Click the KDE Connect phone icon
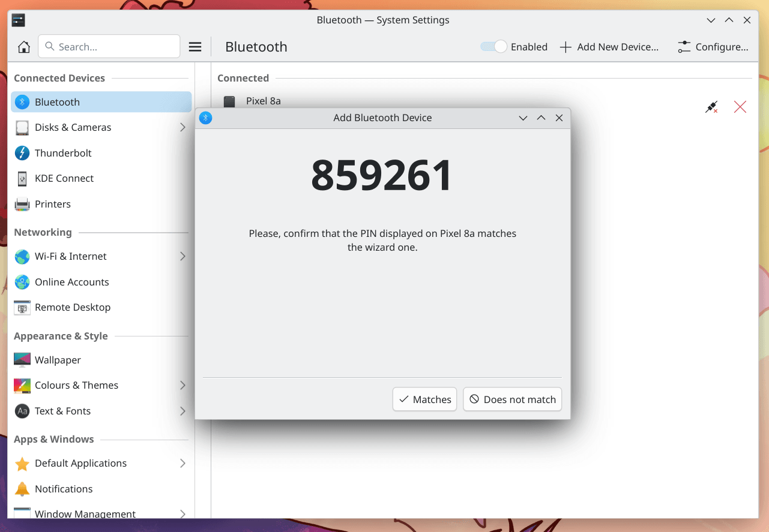This screenshot has width=769, height=532. coord(23,178)
